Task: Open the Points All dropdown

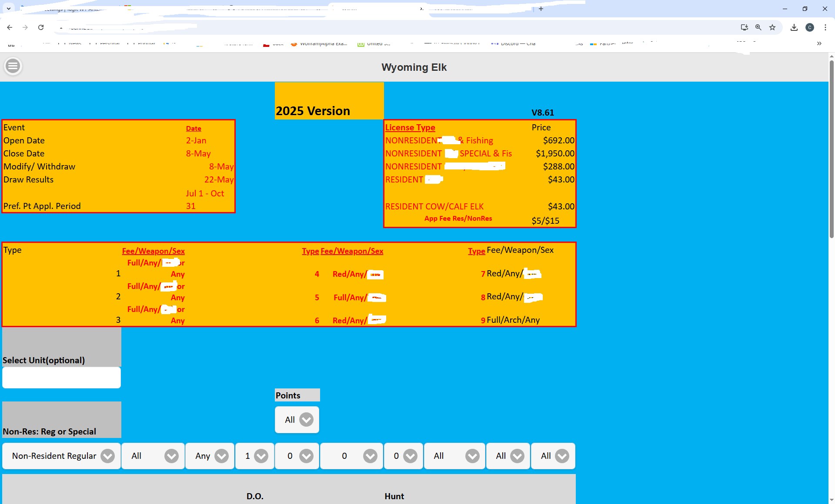Action: pyautogui.click(x=297, y=420)
